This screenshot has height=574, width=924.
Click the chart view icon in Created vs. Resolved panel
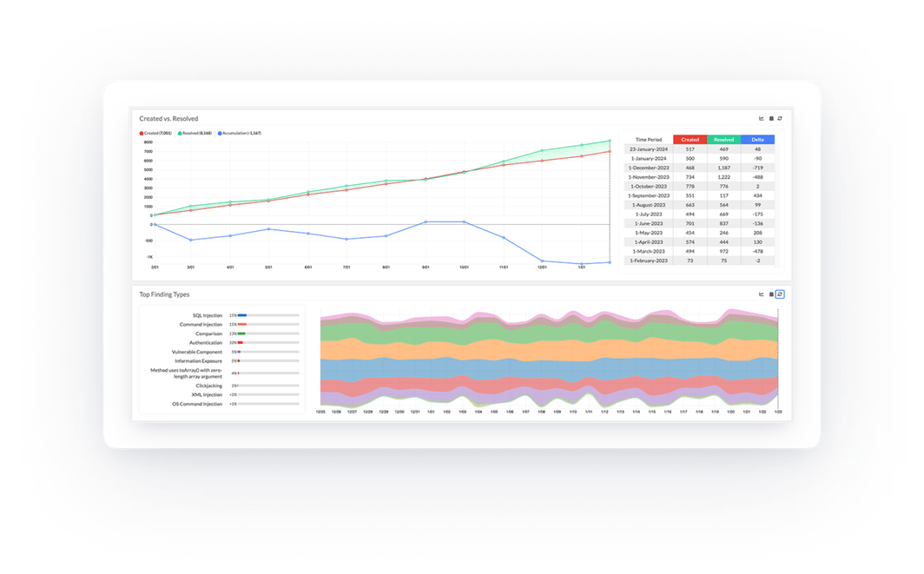[x=761, y=118]
